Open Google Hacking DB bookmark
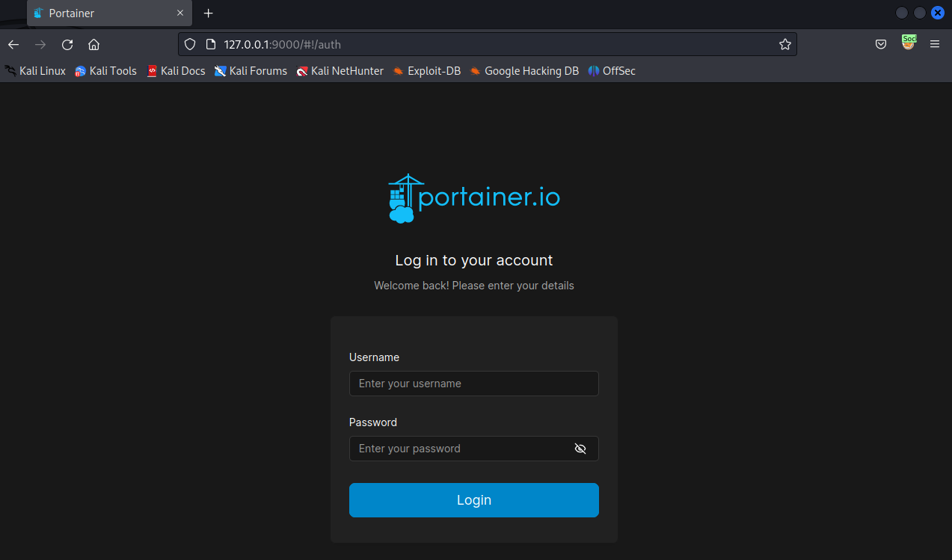This screenshot has width=952, height=560. coord(524,71)
